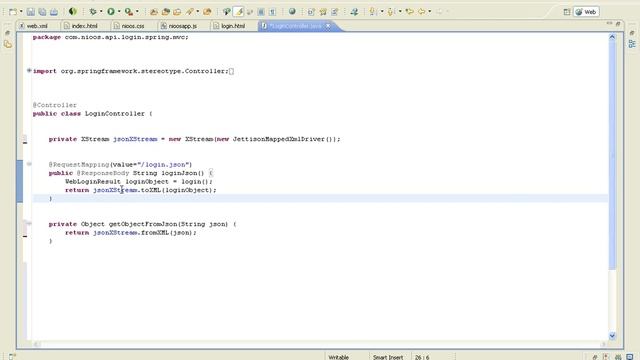The height and width of the screenshot is (360, 640).
Task: Click the Next Annotation arrow icon
Action: pyautogui.click(x=373, y=12)
